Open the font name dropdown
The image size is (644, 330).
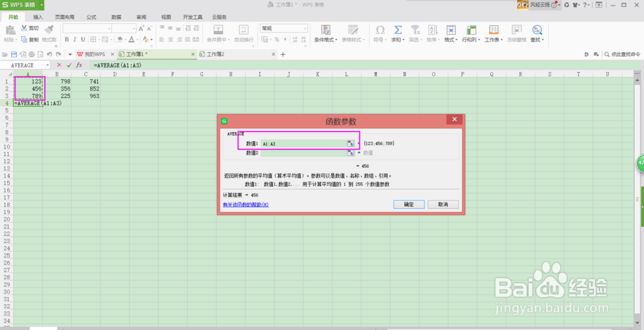[109, 28]
